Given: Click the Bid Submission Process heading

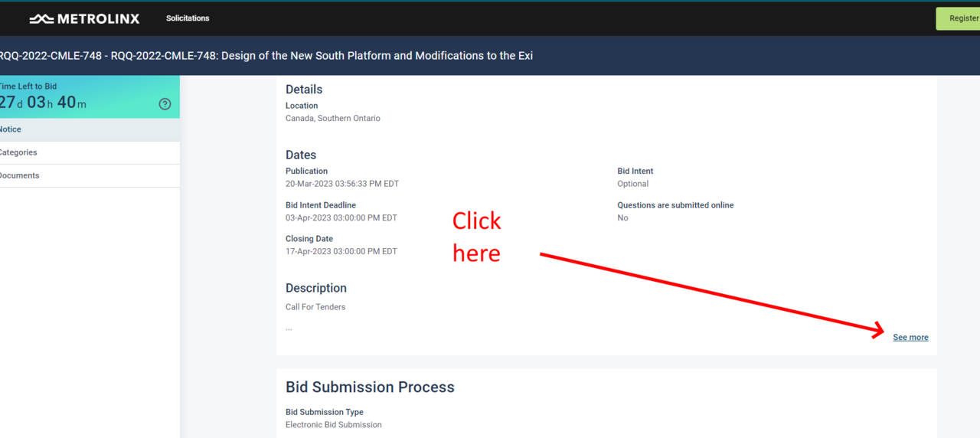Looking at the screenshot, I should (370, 387).
